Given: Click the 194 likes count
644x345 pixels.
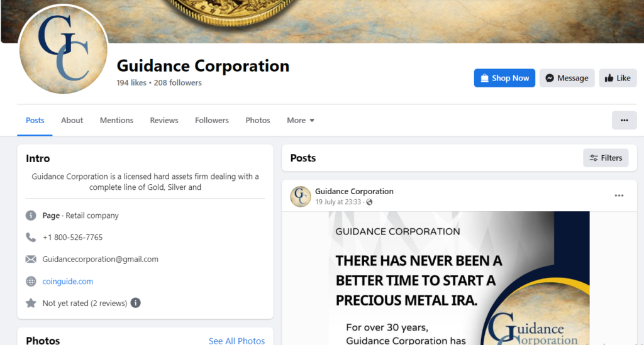Looking at the screenshot, I should click(131, 82).
